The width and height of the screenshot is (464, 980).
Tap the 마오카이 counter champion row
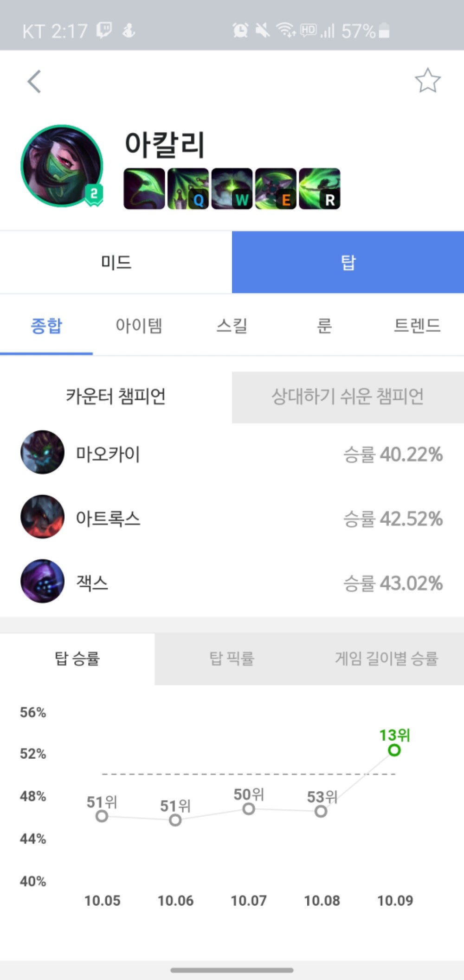(x=232, y=453)
